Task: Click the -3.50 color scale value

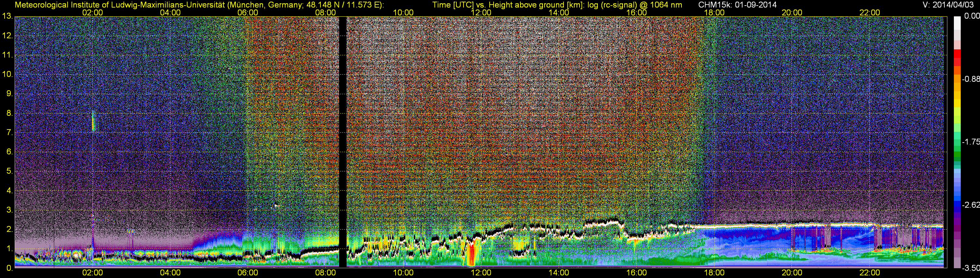Action: pos(971,268)
